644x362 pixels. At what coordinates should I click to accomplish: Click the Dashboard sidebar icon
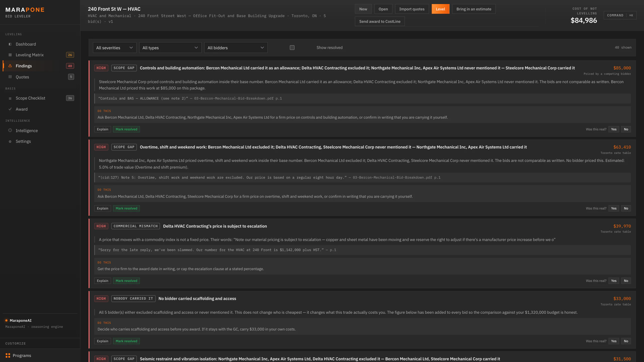pyautogui.click(x=10, y=44)
